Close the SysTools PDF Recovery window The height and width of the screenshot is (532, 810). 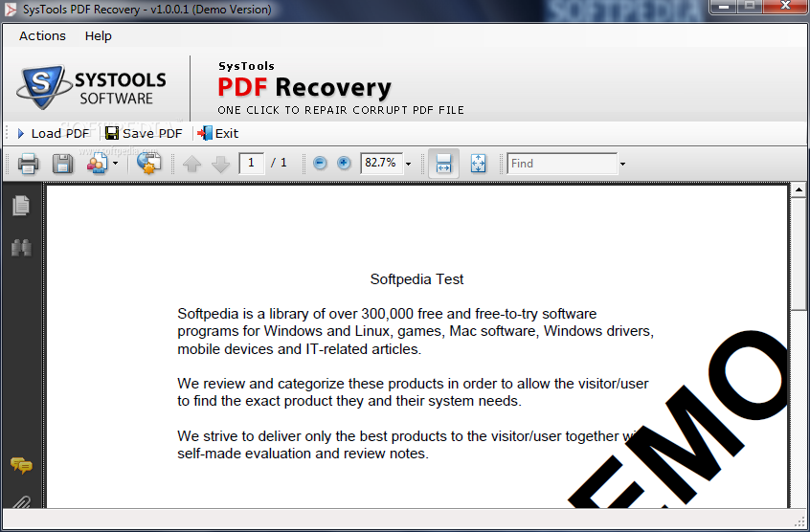(x=785, y=6)
